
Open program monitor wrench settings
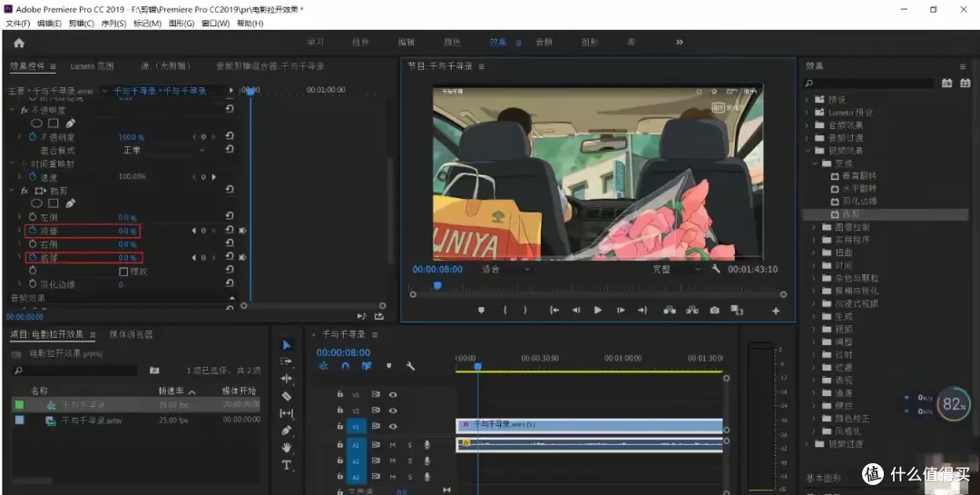pos(716,269)
